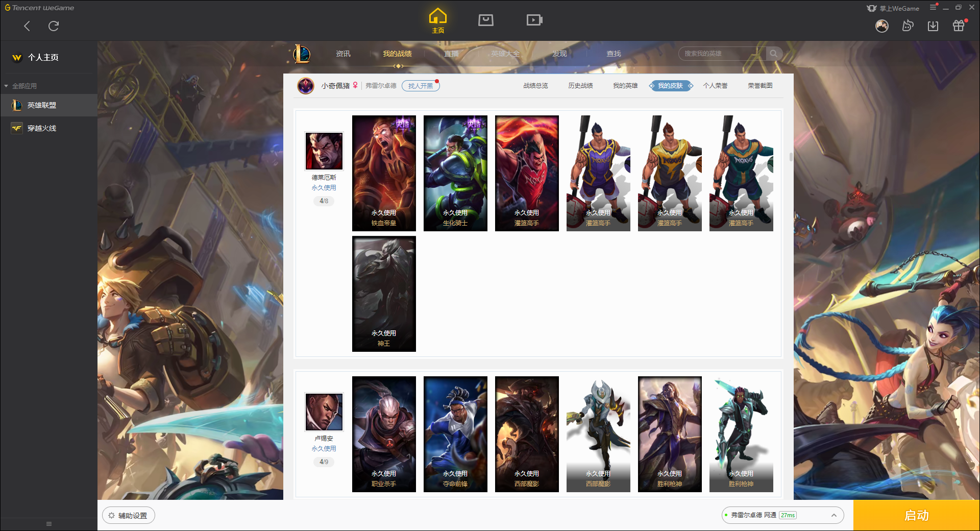Open the top-right hamburger menu icon
Image resolution: width=980 pixels, height=531 pixels.
pos(933,7)
